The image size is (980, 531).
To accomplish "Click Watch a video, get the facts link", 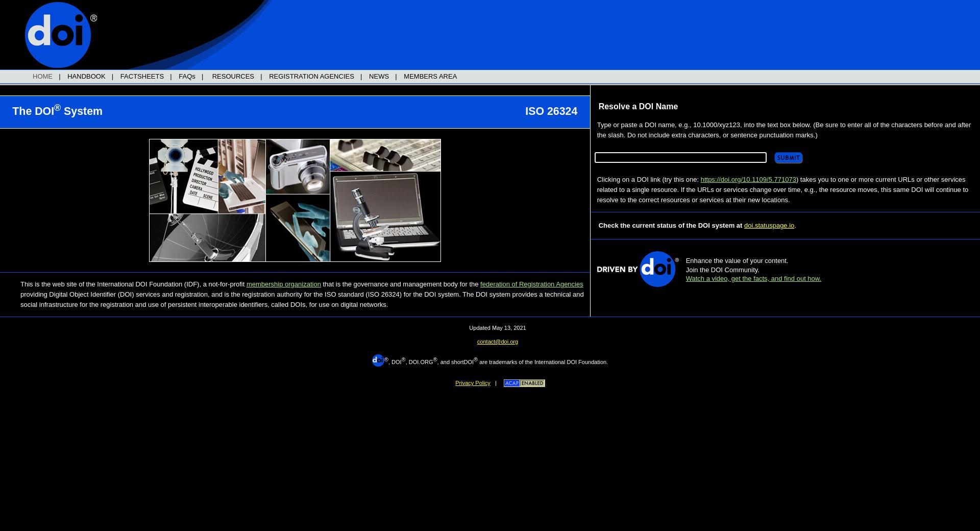I will 753,279.
